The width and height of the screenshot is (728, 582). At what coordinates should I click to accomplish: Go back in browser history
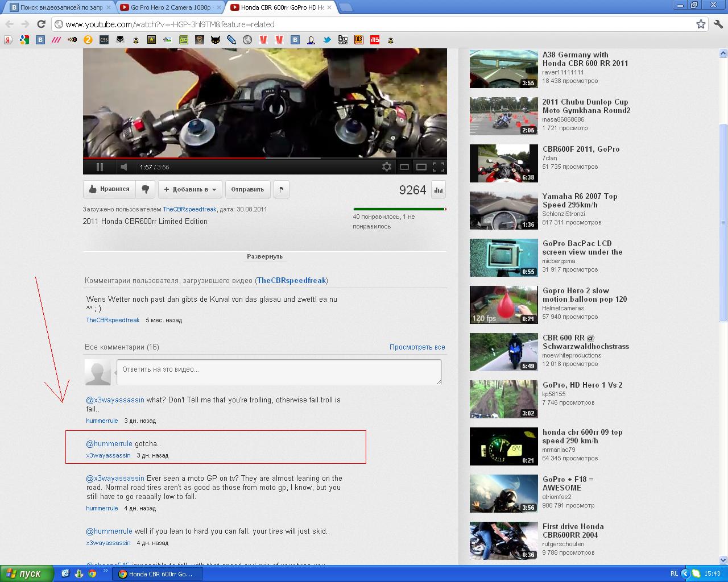[9, 24]
